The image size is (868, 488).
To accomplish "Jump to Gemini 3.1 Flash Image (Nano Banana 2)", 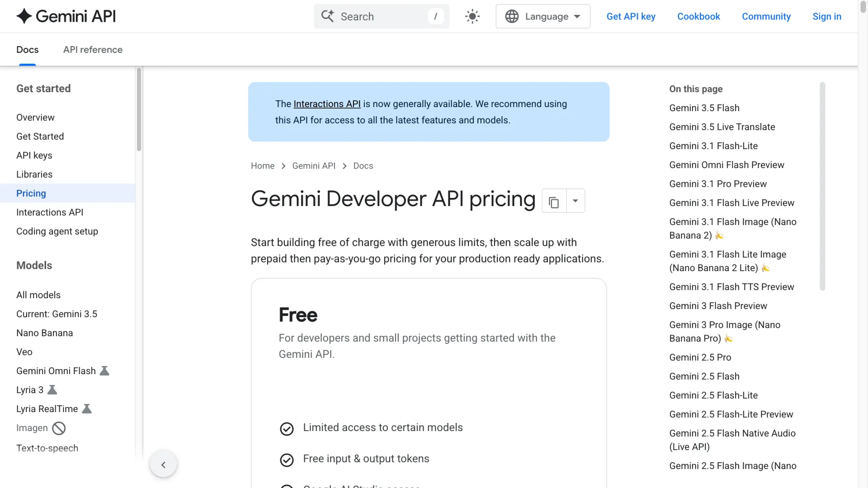I will pos(733,229).
